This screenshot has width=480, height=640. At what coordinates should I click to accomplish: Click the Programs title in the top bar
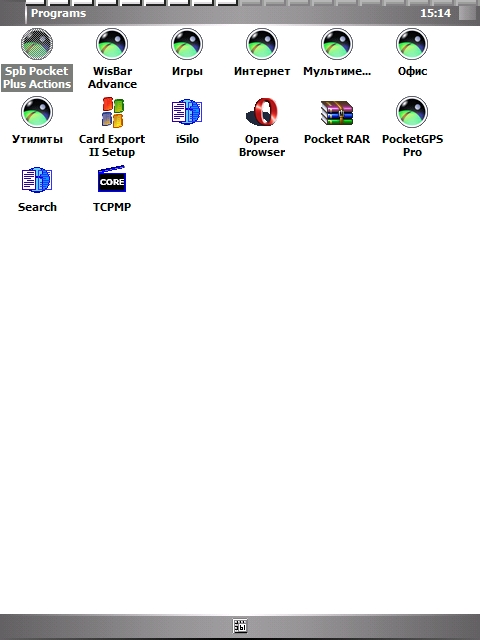point(58,13)
